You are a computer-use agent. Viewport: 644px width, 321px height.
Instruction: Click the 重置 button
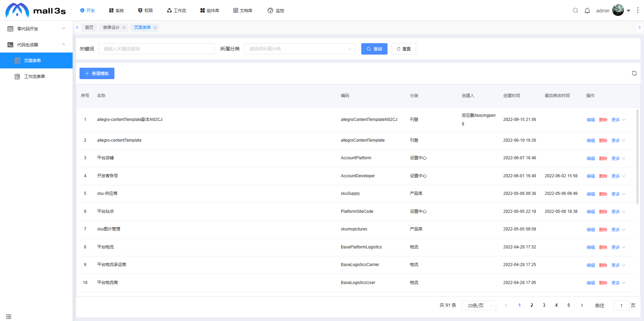point(403,49)
